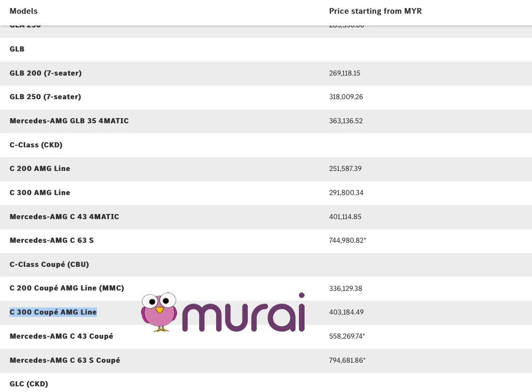The image size is (532, 392).
Task: Click the GLC (CKD) section heading
Action: click(x=29, y=384)
